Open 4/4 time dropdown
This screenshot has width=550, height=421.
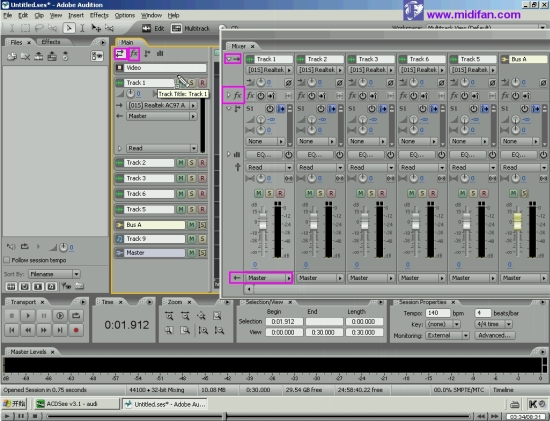[x=494, y=324]
